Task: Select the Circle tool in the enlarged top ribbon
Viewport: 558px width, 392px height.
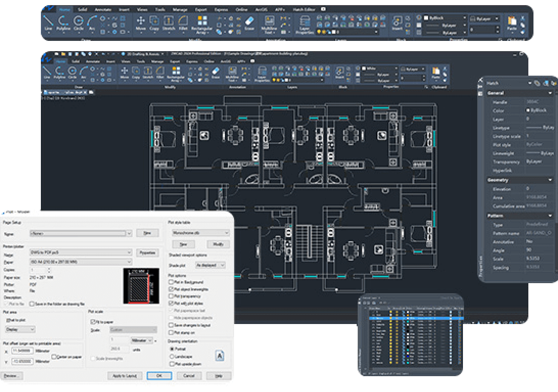Action: point(78,22)
